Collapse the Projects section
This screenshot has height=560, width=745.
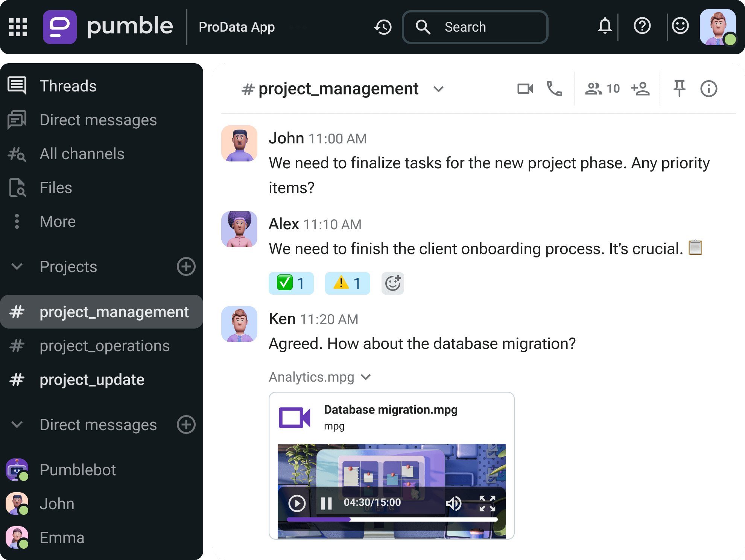point(16,267)
